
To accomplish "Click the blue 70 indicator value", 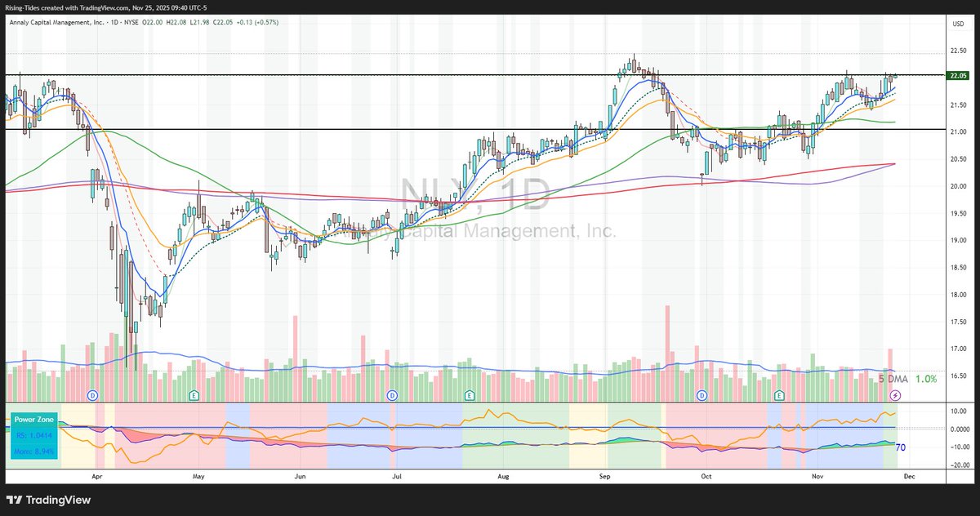I will [x=901, y=447].
